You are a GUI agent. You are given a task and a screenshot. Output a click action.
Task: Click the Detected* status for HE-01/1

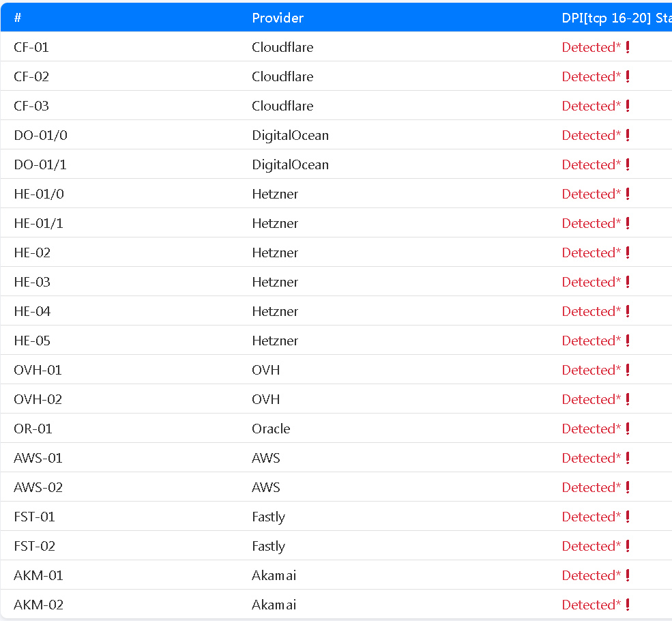pos(591,223)
